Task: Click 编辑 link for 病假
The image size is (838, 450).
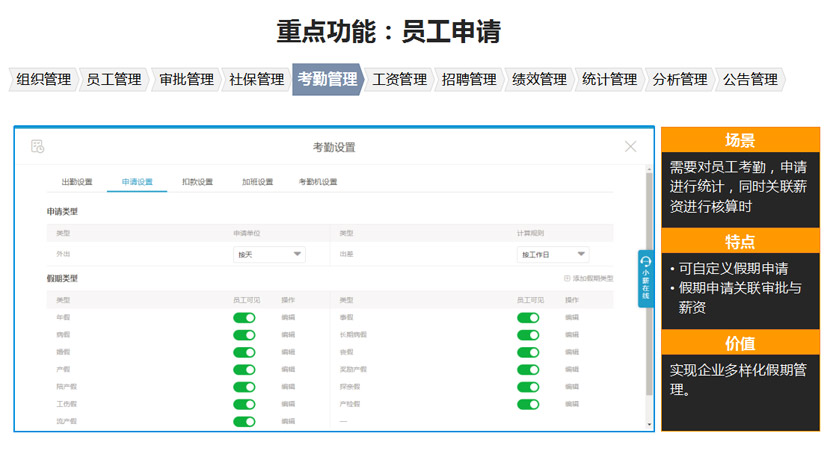Action: tap(288, 335)
